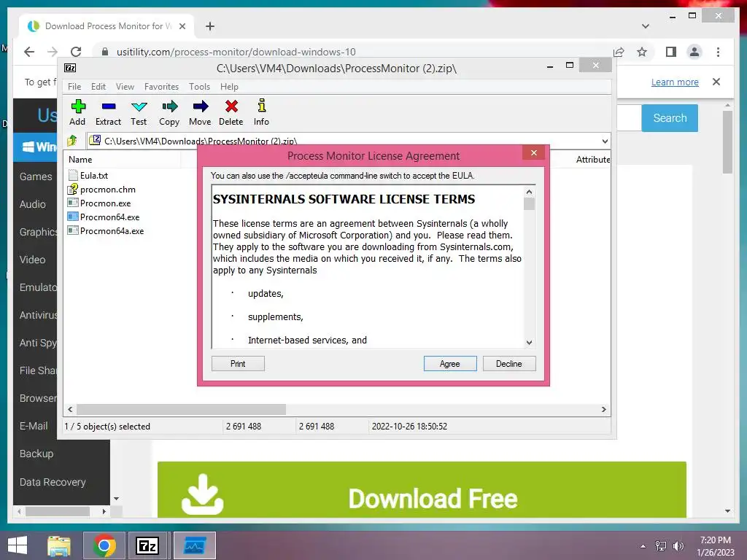Go up one folder level in 7-Zip
Image resolution: width=747 pixels, height=560 pixels.
click(x=72, y=141)
